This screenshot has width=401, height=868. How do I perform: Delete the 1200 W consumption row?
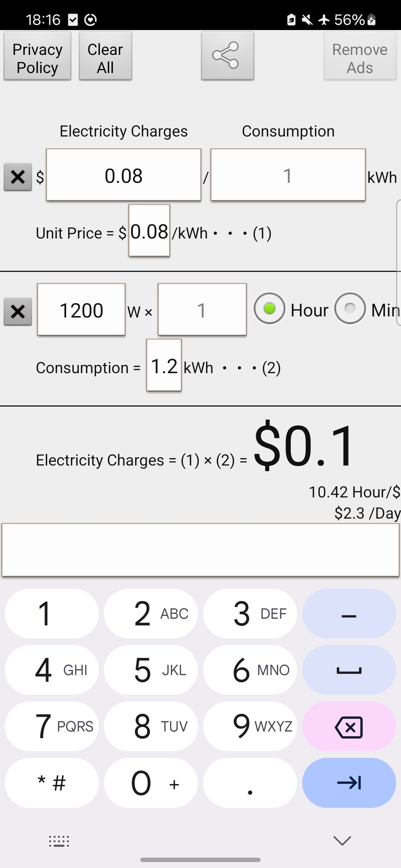tap(18, 312)
